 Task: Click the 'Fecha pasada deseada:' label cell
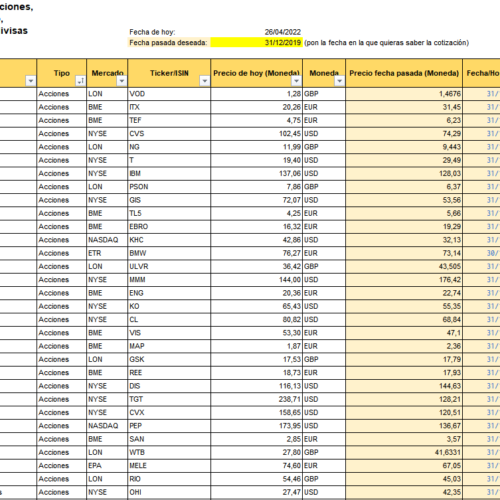tap(169, 43)
